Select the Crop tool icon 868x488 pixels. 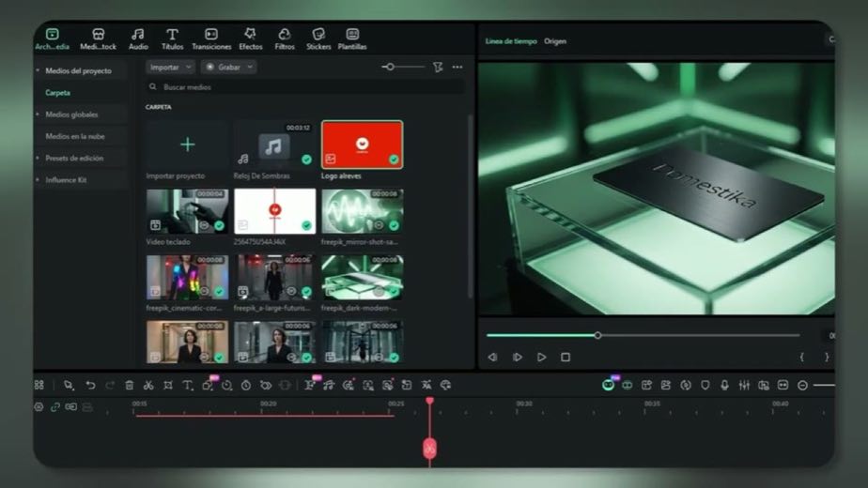tap(168, 385)
